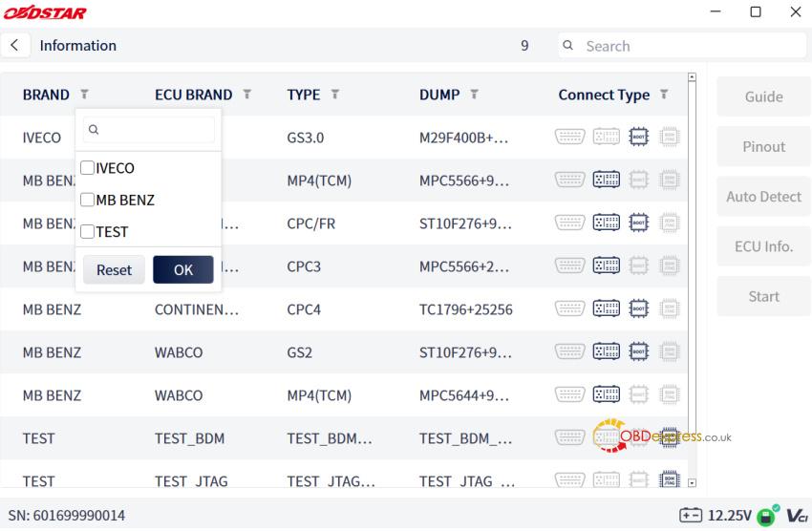Choose the BOOT chip icon in CPC4 row
Viewport: 812px width, 531px height.
click(638, 309)
